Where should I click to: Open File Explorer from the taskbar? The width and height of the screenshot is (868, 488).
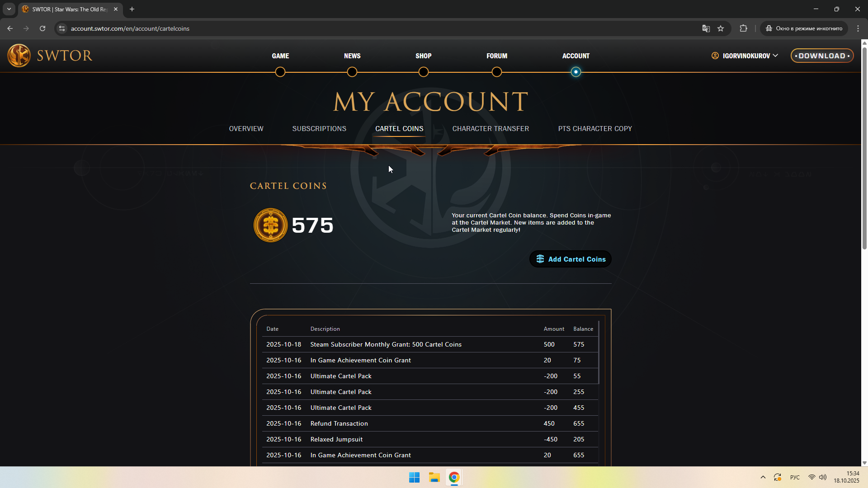(434, 477)
